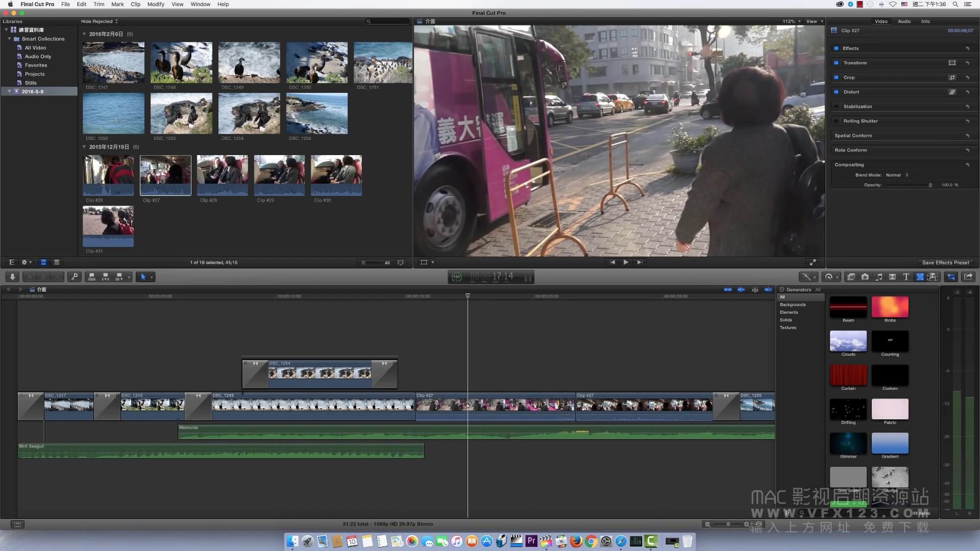Open the clip appearance options in browser
This screenshot has height=551, width=980.
(401, 263)
